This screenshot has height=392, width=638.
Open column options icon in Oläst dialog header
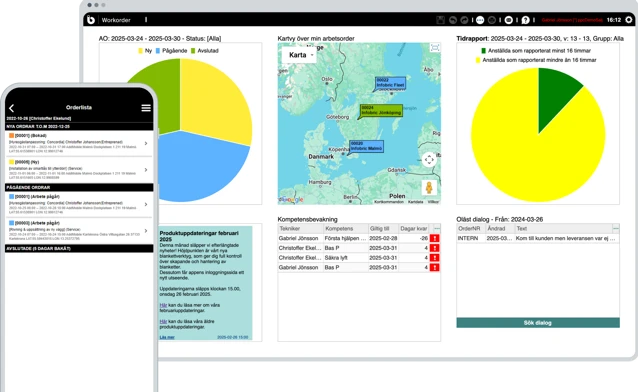click(x=616, y=228)
